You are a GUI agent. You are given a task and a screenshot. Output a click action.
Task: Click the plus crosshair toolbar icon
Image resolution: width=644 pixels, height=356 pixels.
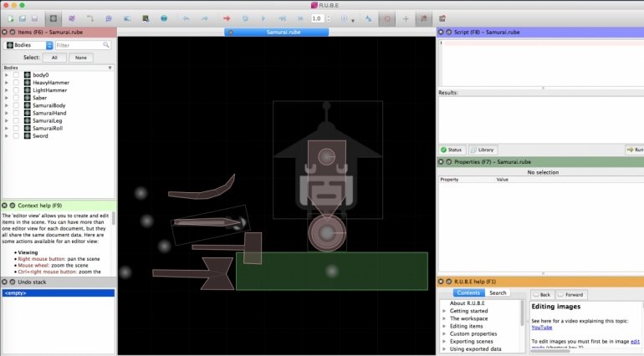(406, 18)
